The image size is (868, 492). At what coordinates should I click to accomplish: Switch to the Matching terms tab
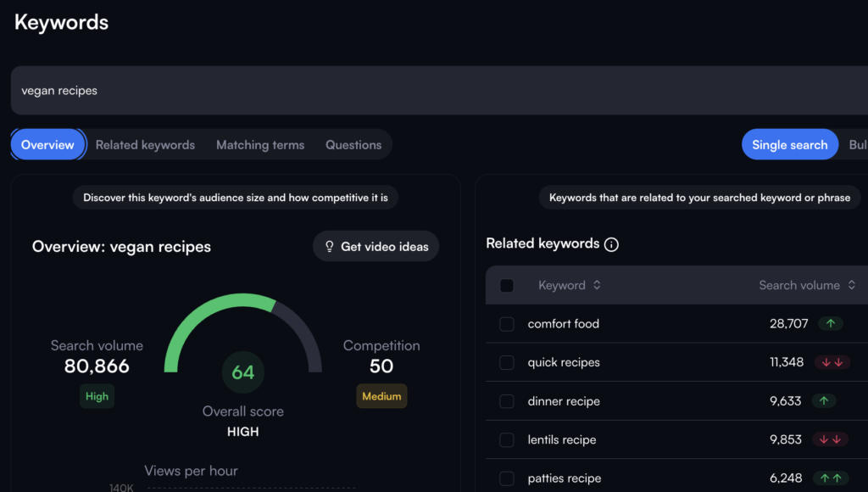click(x=260, y=144)
